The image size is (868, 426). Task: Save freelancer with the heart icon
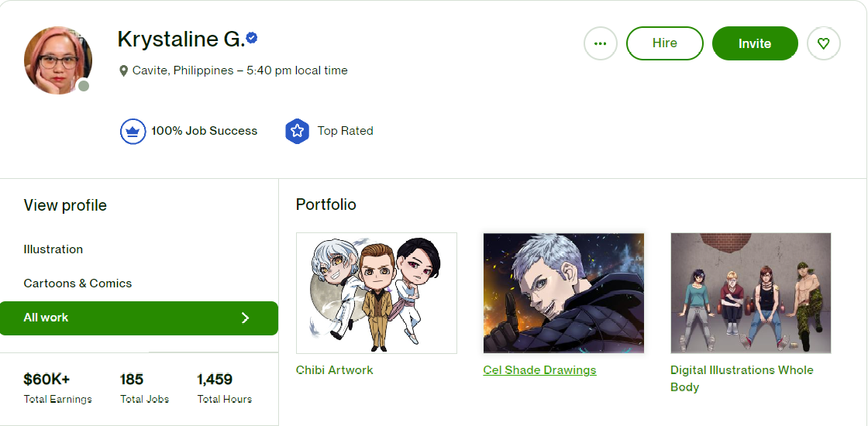click(x=824, y=43)
